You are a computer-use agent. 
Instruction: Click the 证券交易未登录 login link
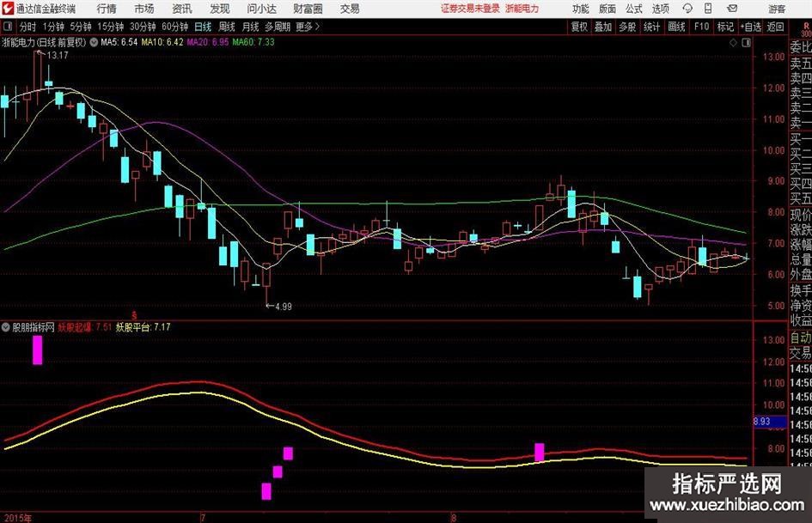click(469, 9)
